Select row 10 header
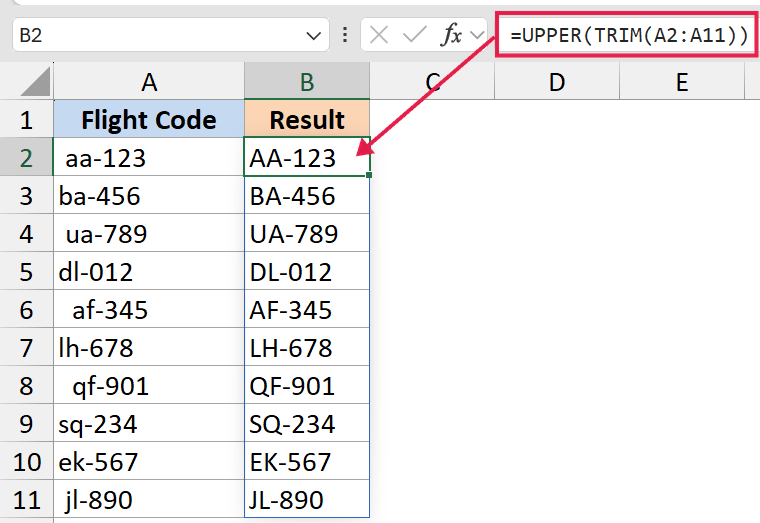Image resolution: width=760 pixels, height=523 pixels. [26, 461]
